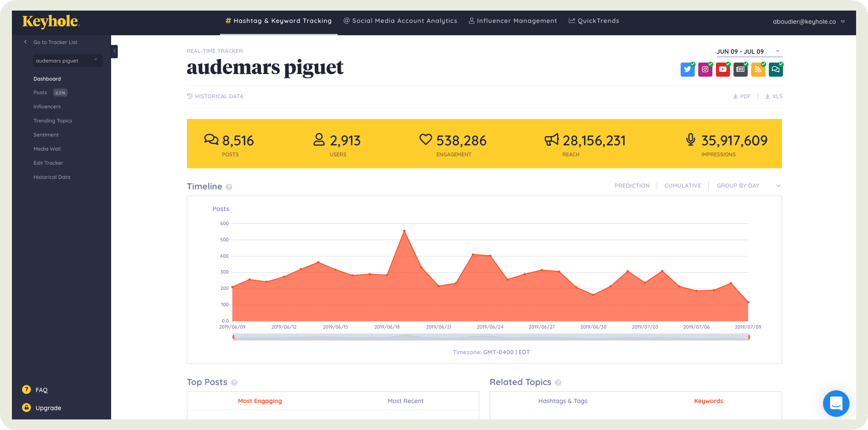
Task: Toggle the YouTube source icon
Action: point(723,70)
